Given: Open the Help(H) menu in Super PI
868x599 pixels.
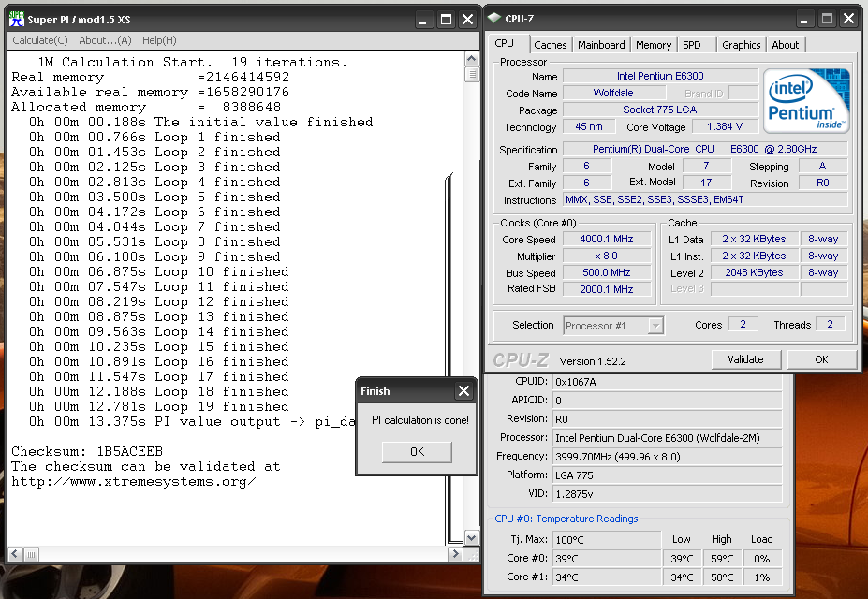Looking at the screenshot, I should 159,40.
